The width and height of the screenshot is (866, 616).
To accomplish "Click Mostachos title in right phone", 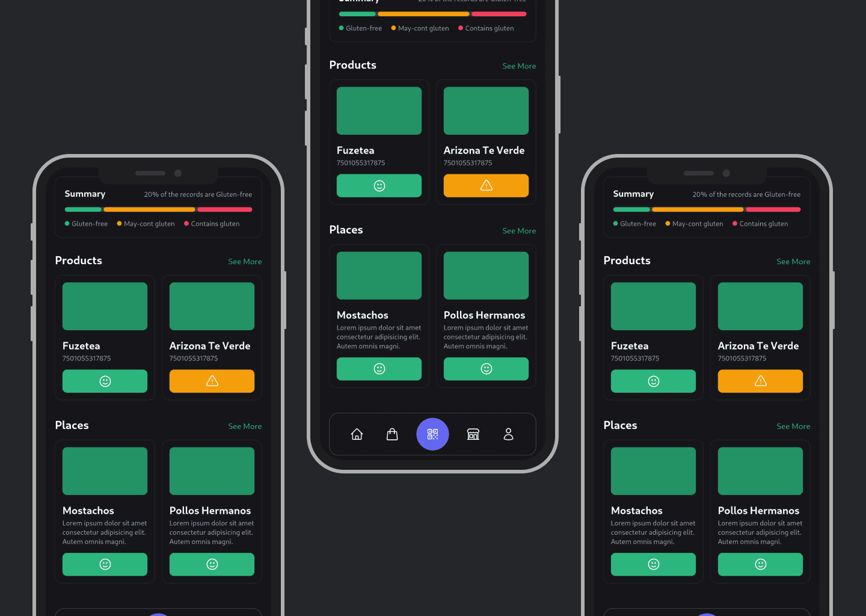I will 637,511.
